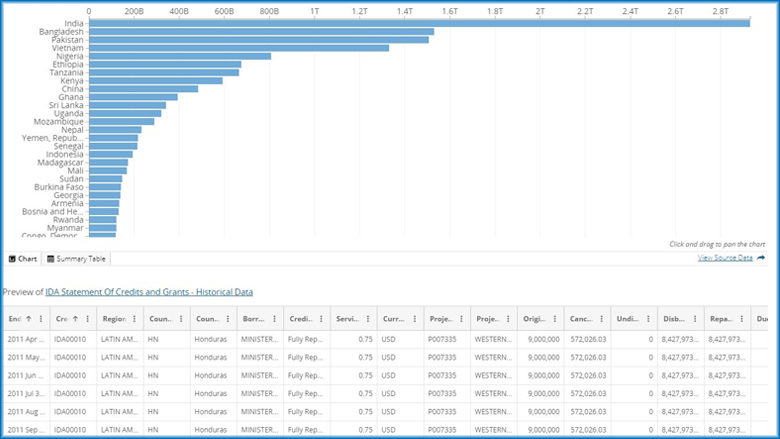Click the 'Mozambique' axis label
This screenshot has width=780, height=439.
pyautogui.click(x=59, y=121)
